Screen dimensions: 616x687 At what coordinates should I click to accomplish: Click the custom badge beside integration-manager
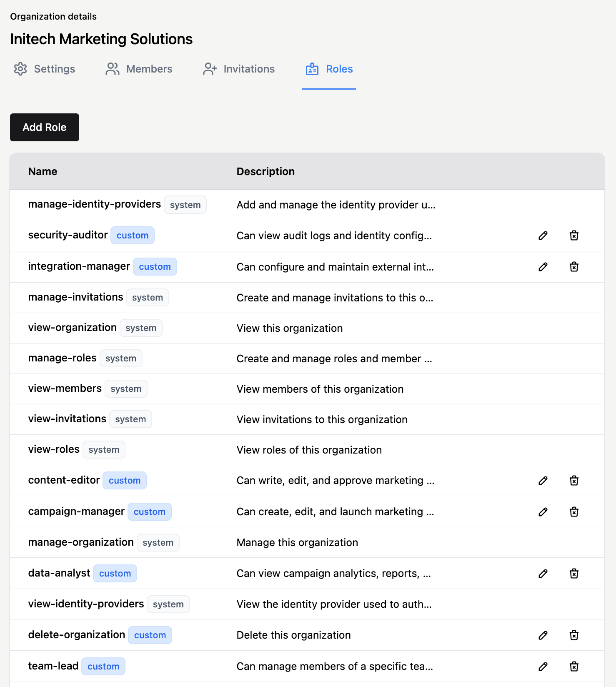(x=155, y=267)
